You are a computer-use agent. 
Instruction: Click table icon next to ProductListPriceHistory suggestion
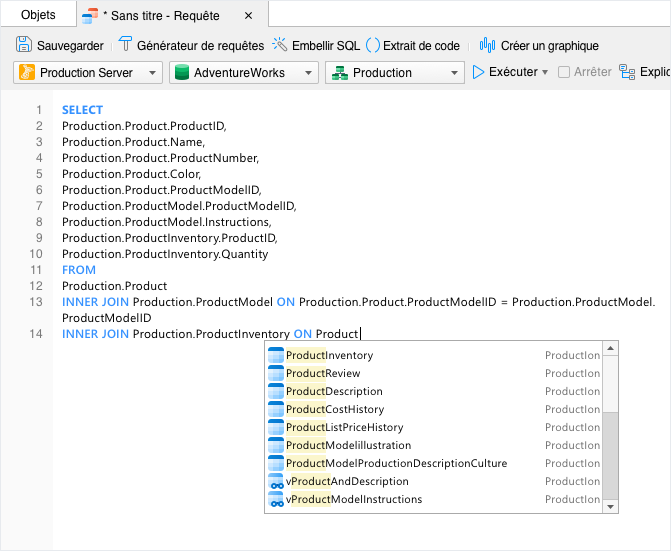276,427
